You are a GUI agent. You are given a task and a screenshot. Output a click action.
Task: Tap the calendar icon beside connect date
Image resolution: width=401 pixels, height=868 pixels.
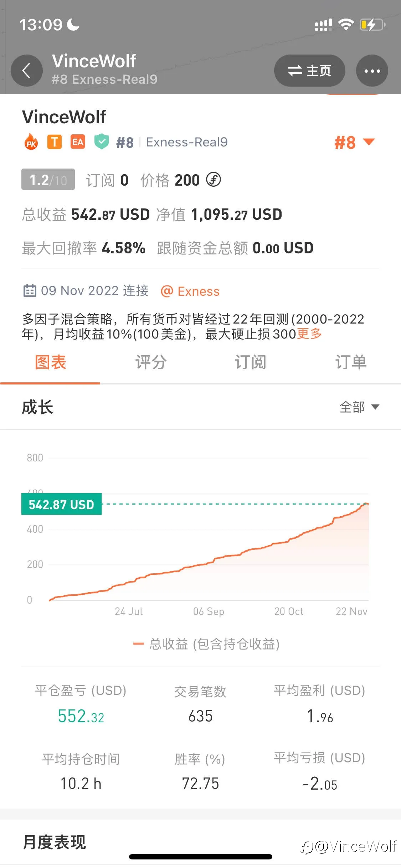pyautogui.click(x=30, y=291)
